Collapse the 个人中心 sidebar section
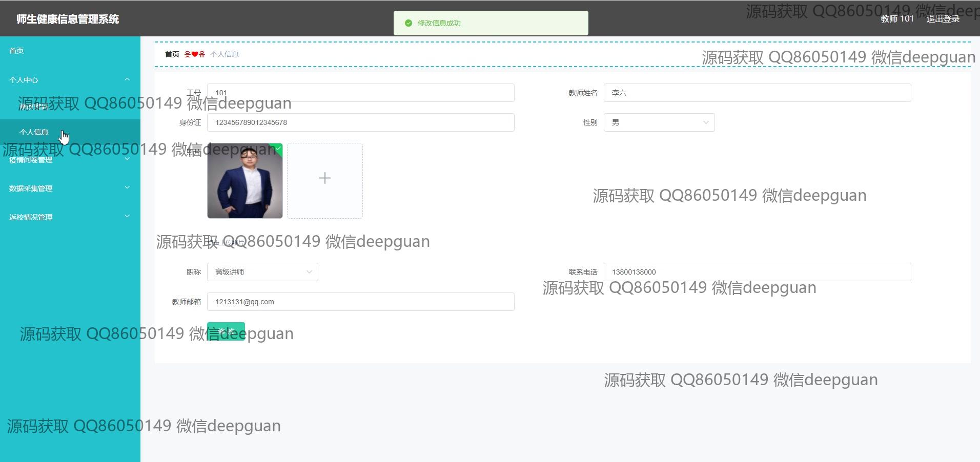This screenshot has width=980, height=462. [x=70, y=80]
